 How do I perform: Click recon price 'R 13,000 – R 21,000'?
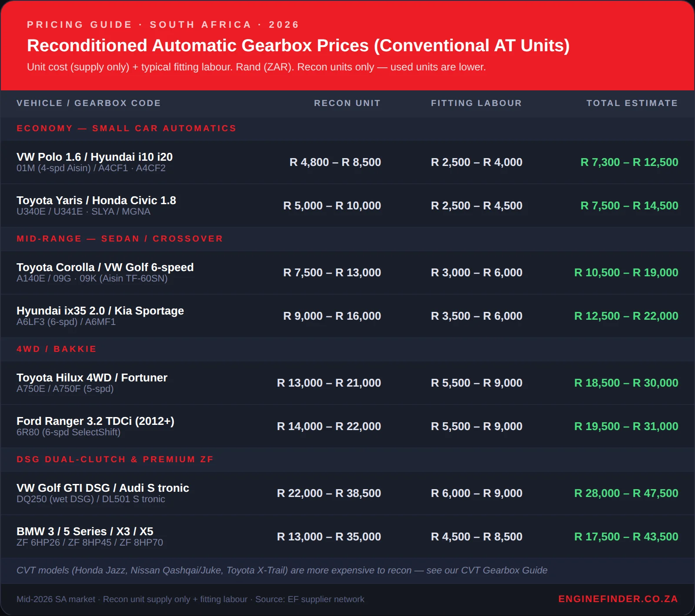tap(329, 383)
